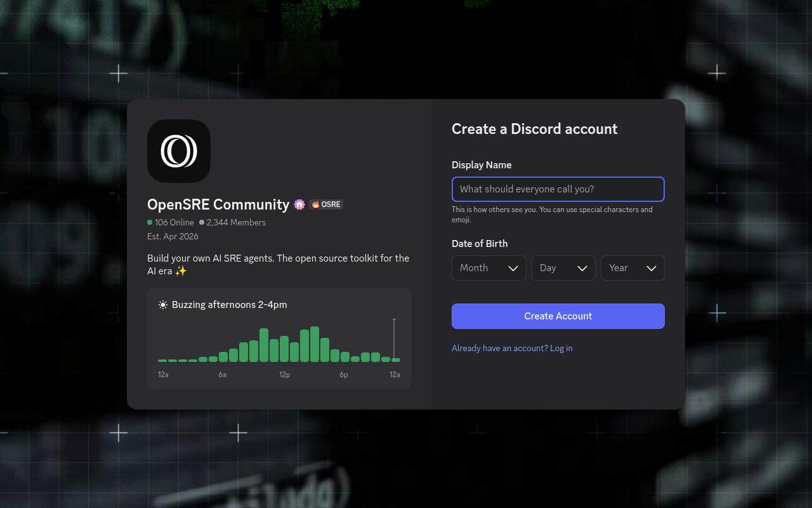
Task: Click the sun icon beside Buzzing afternoons
Action: (163, 305)
